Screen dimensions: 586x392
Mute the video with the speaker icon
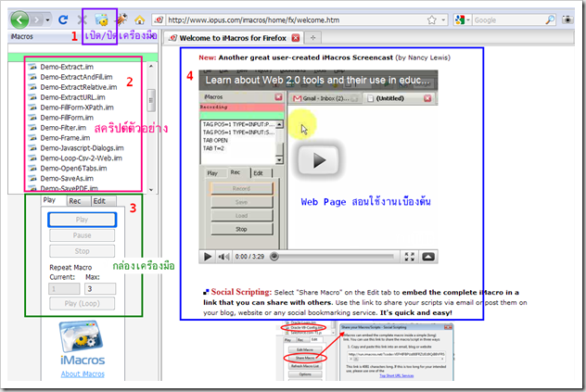(223, 257)
